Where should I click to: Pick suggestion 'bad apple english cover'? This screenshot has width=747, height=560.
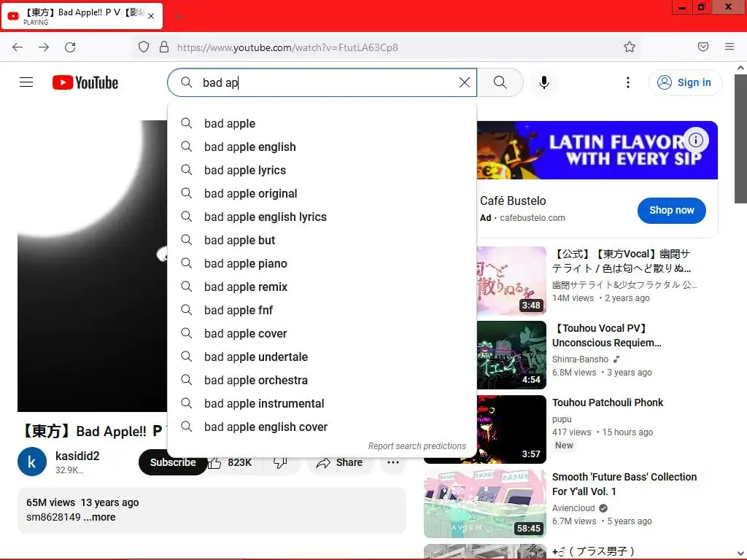click(322, 427)
